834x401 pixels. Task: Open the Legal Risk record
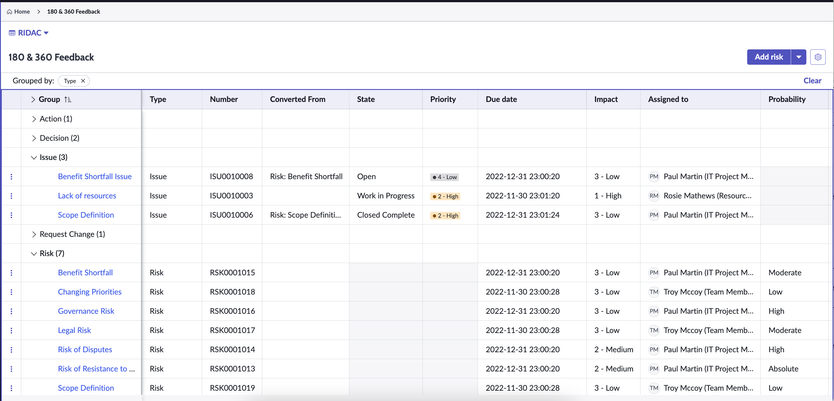pos(74,330)
